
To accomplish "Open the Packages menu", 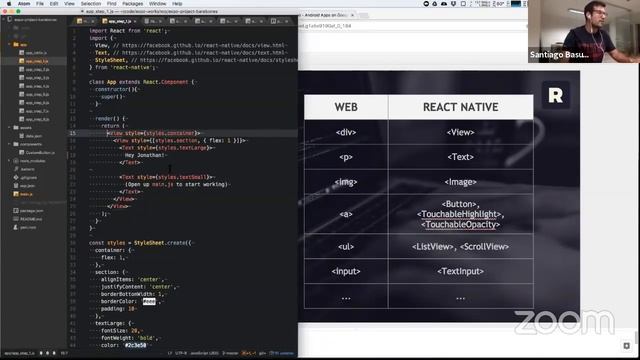I will [x=133, y=4].
